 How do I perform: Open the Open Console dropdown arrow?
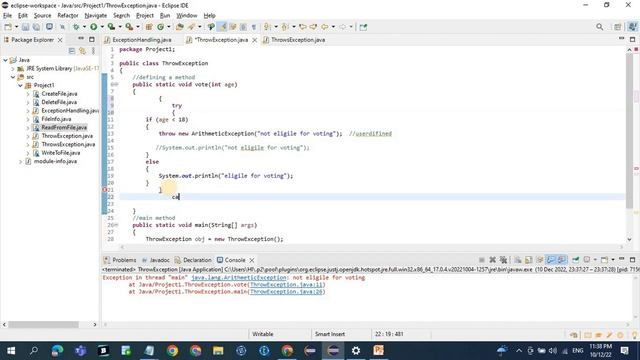pos(613,260)
